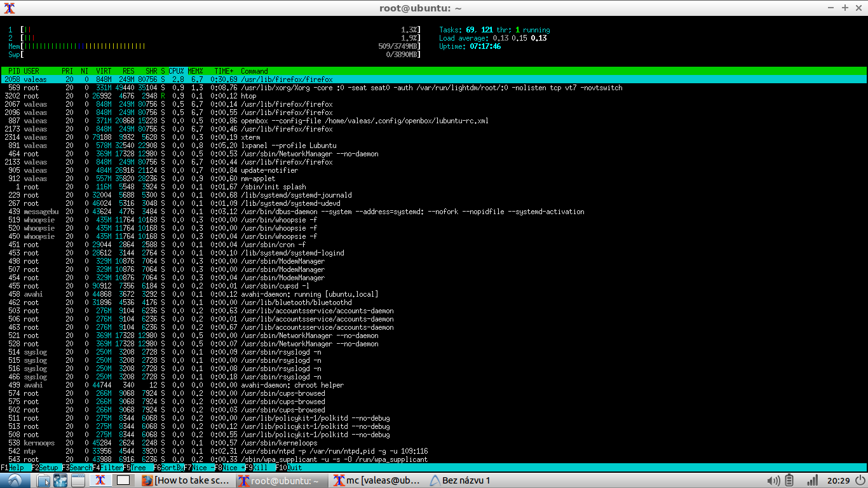Launch the file manager from the taskbar
868x488 pixels.
[x=44, y=480]
